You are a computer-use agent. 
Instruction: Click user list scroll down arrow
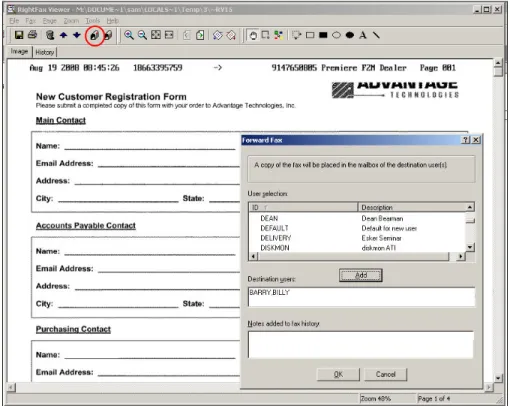[x=470, y=247]
